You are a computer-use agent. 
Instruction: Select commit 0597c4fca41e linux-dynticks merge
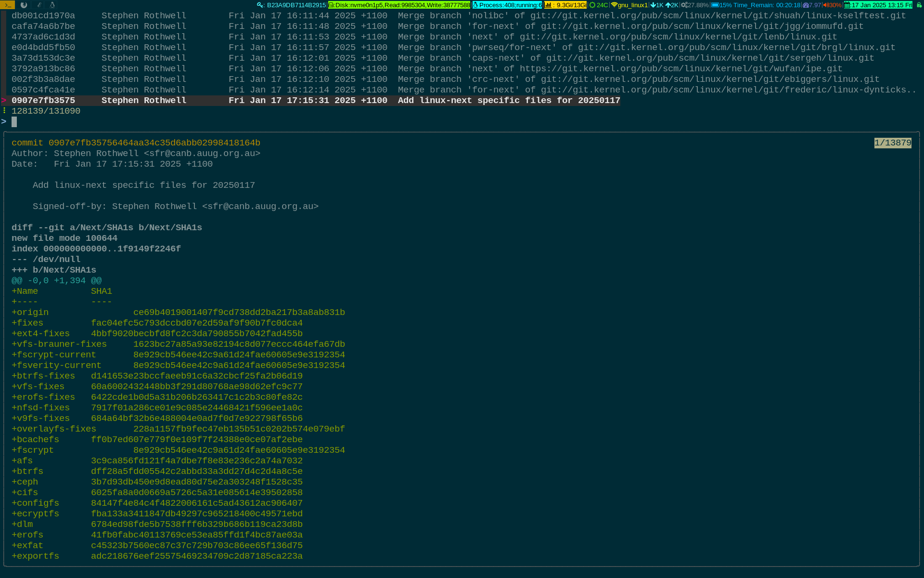(464, 90)
